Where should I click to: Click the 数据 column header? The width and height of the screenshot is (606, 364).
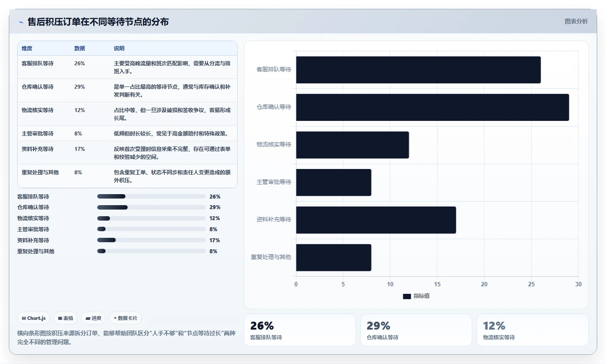click(x=80, y=49)
